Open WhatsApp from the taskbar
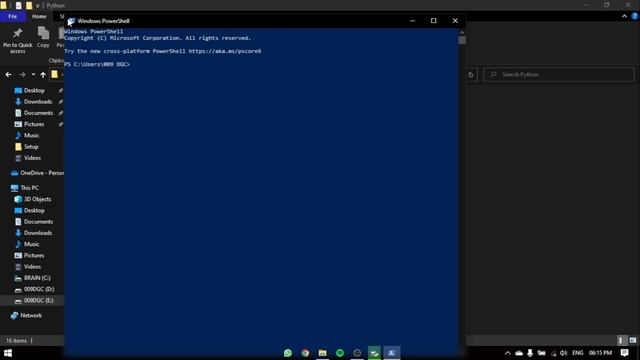The height and width of the screenshot is (360, 640). click(288, 353)
